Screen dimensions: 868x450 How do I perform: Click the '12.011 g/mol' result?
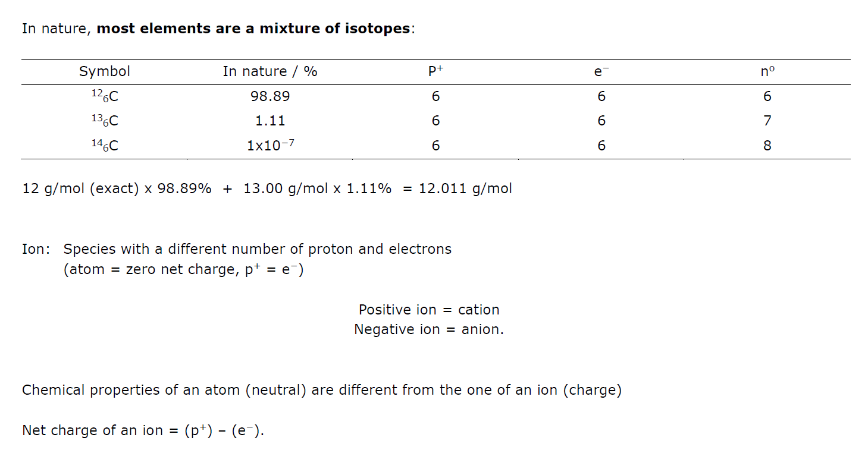[x=465, y=189]
